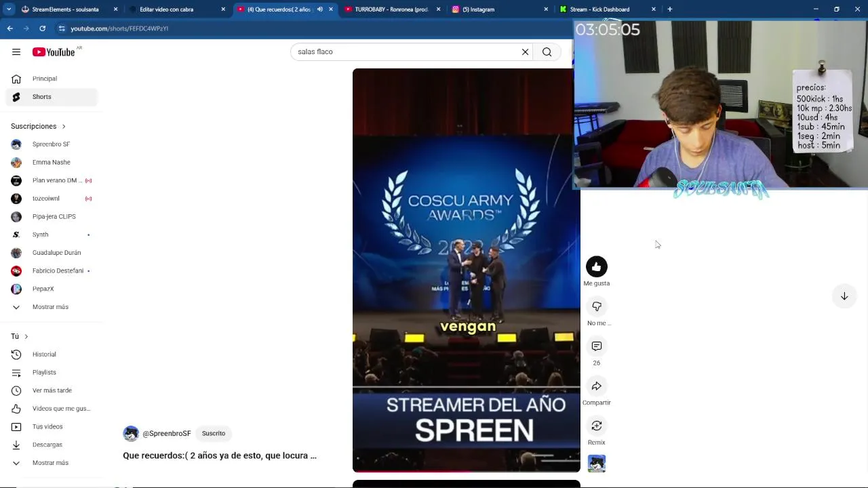
Task: Switch to TURROBABY - Ronronea tab
Action: (391, 9)
